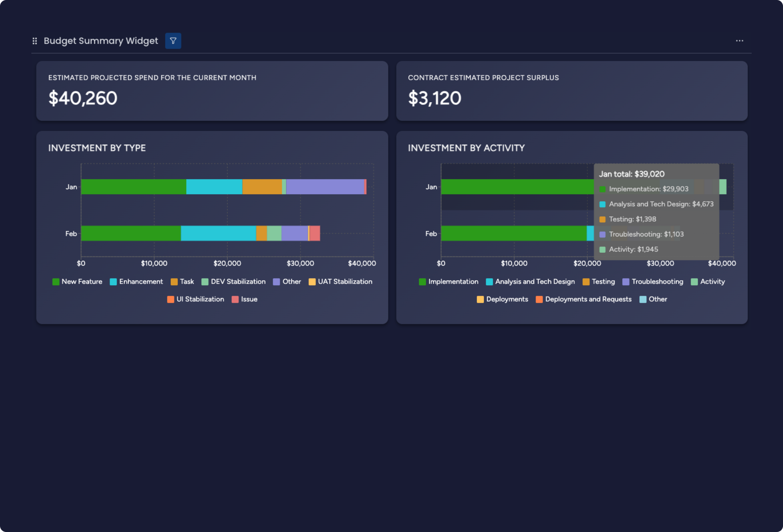783x532 pixels.
Task: Click Jan Task orange bar segment
Action: [262, 187]
